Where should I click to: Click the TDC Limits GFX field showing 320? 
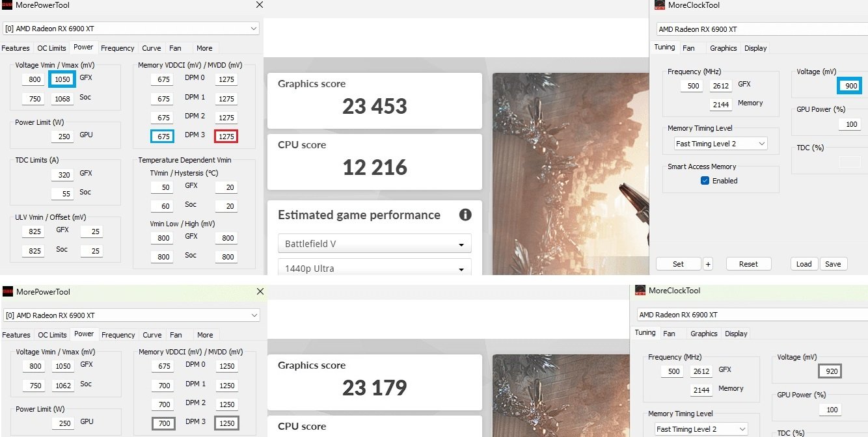pyautogui.click(x=63, y=174)
